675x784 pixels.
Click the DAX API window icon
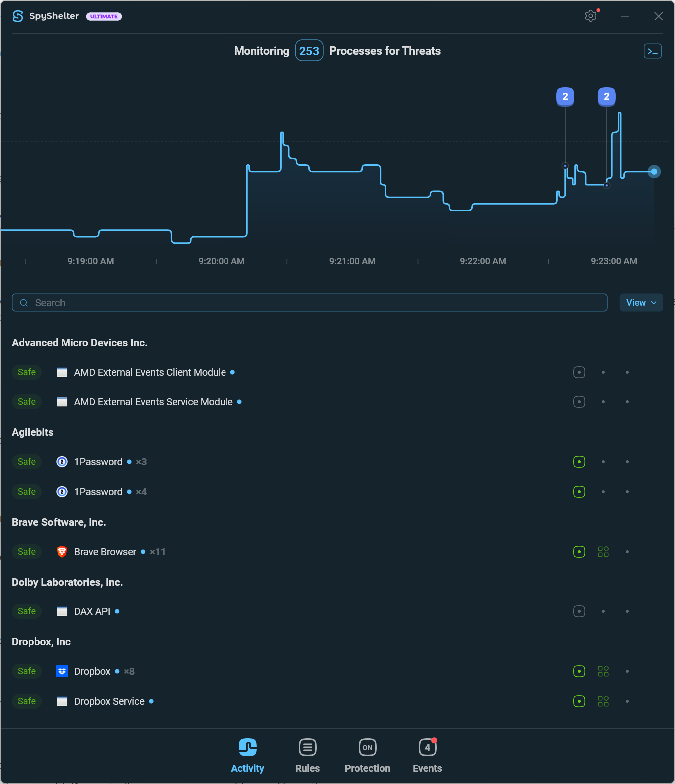point(62,611)
